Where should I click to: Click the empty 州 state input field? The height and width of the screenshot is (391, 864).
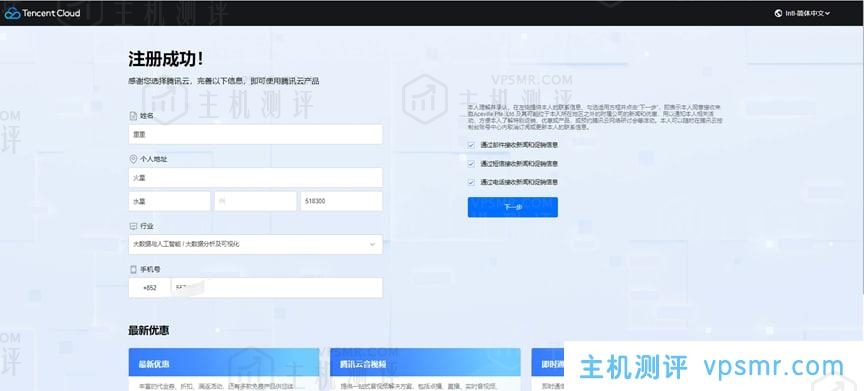coord(255,201)
